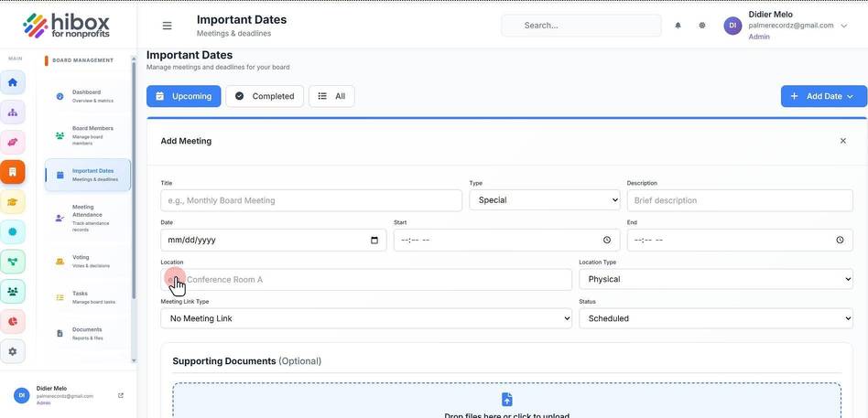Click the Start time field
This screenshot has height=418, width=868.
click(x=506, y=240)
